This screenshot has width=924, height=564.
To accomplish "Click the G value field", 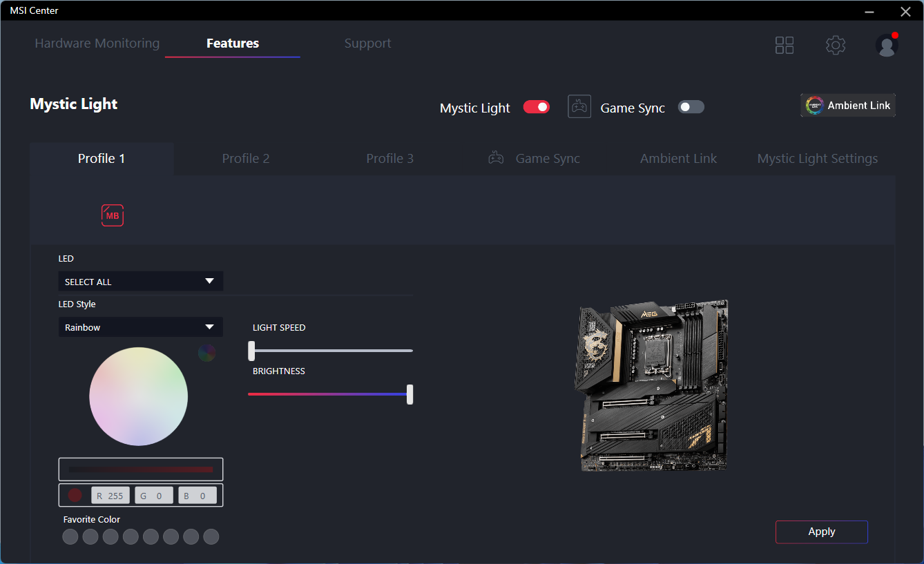I will pyautogui.click(x=154, y=496).
